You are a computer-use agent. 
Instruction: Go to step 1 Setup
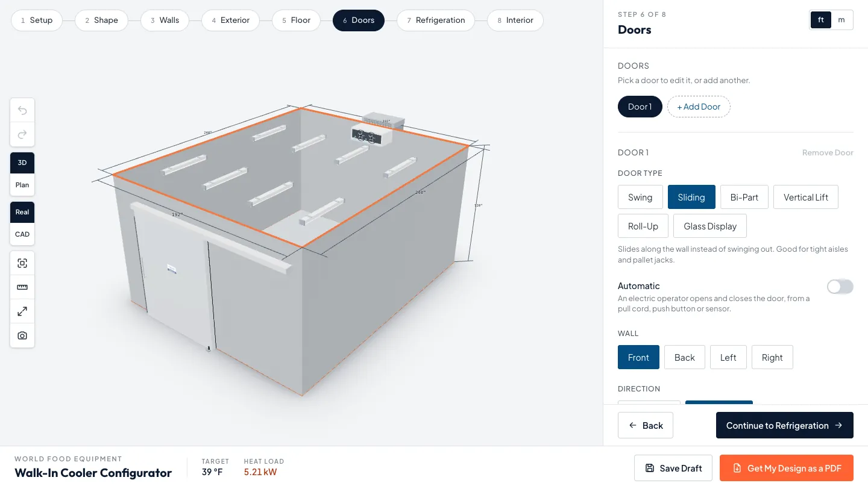36,20
